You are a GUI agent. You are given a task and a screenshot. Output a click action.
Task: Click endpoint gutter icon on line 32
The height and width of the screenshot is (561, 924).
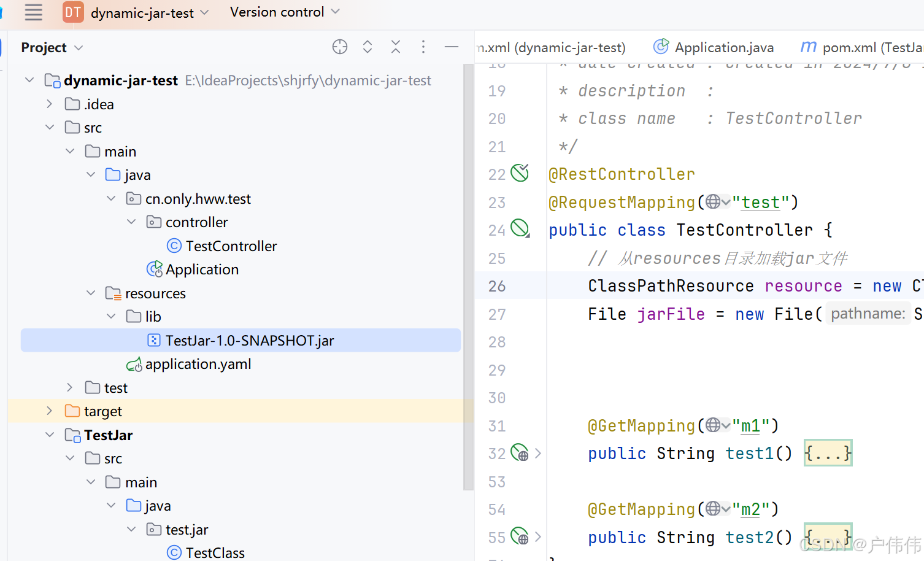[x=520, y=453]
